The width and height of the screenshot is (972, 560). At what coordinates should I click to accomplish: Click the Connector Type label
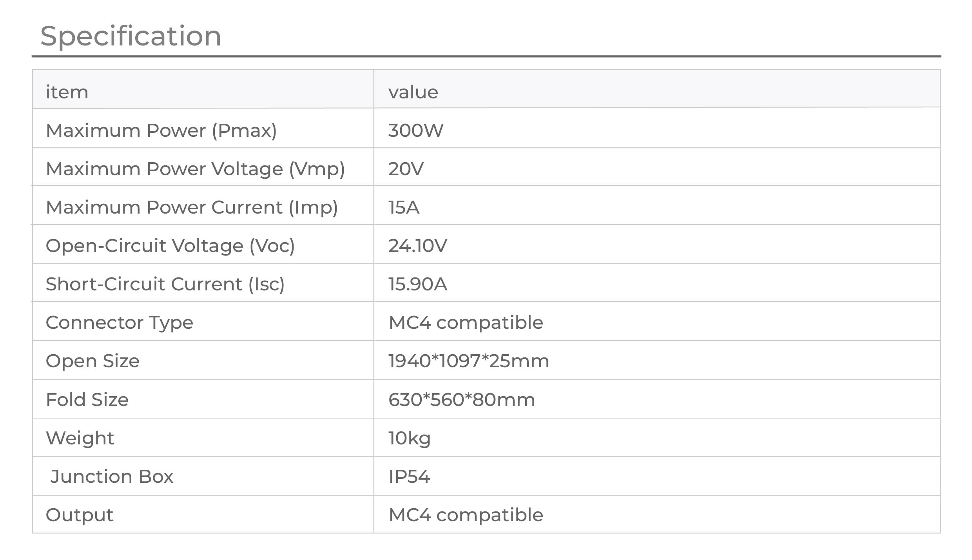point(120,323)
